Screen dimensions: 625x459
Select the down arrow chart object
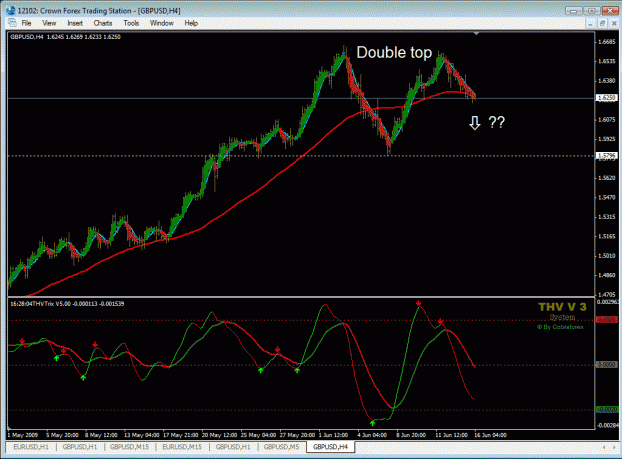click(x=474, y=123)
